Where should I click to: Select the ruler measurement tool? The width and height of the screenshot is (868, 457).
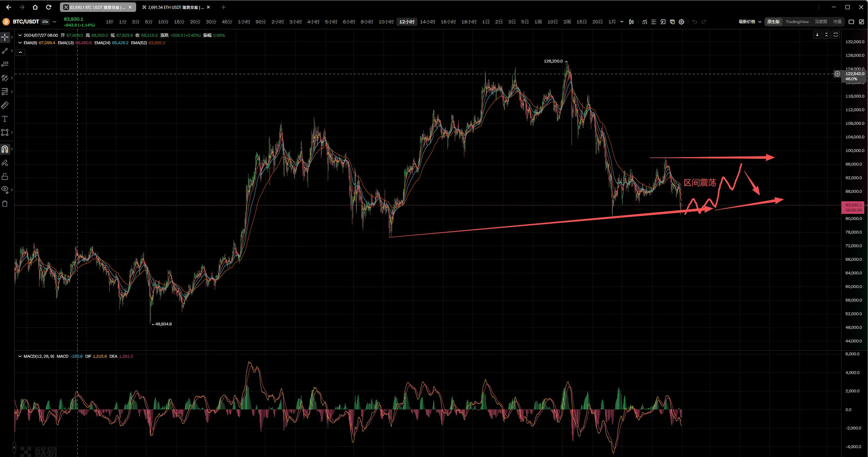[x=5, y=105]
